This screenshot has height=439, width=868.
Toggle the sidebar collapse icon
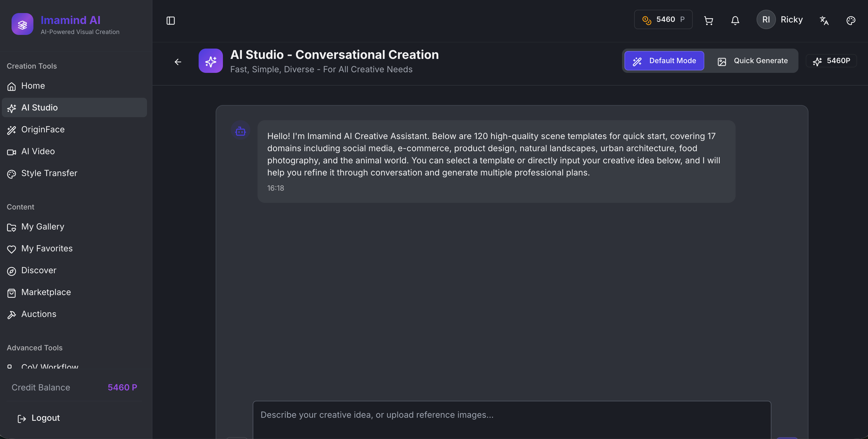170,21
